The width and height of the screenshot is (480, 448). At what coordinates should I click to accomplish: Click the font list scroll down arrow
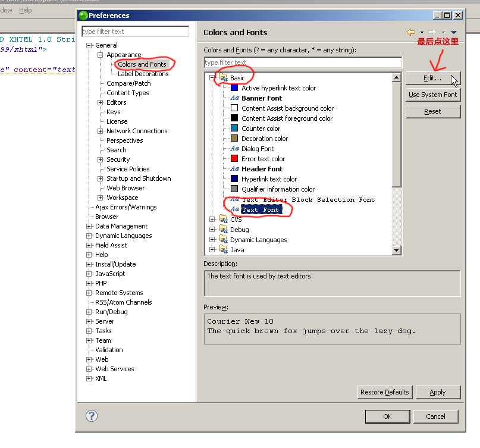pyautogui.click(x=396, y=250)
